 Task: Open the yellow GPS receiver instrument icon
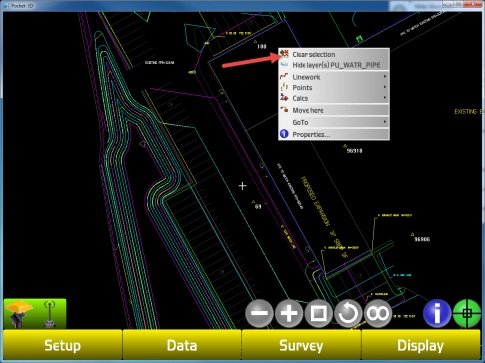[19, 313]
